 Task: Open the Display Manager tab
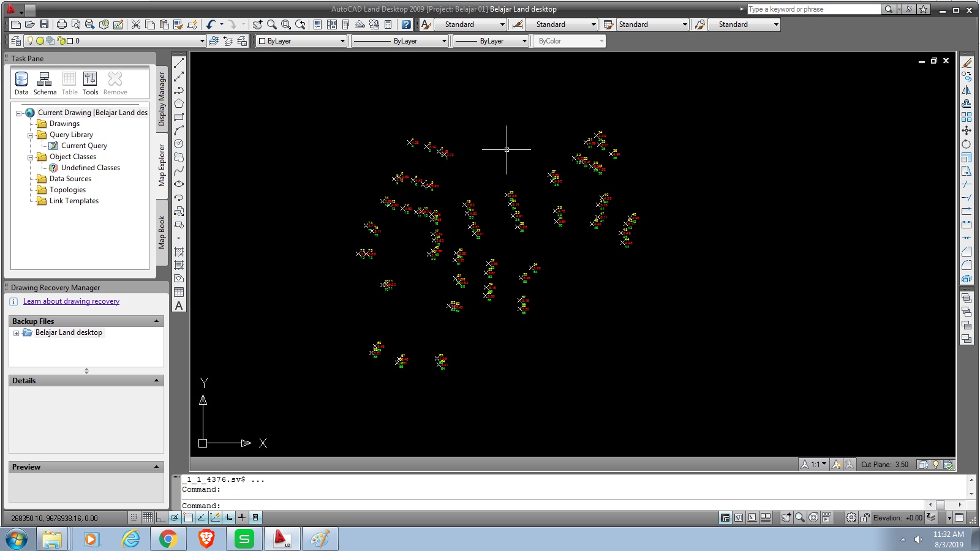click(x=162, y=99)
